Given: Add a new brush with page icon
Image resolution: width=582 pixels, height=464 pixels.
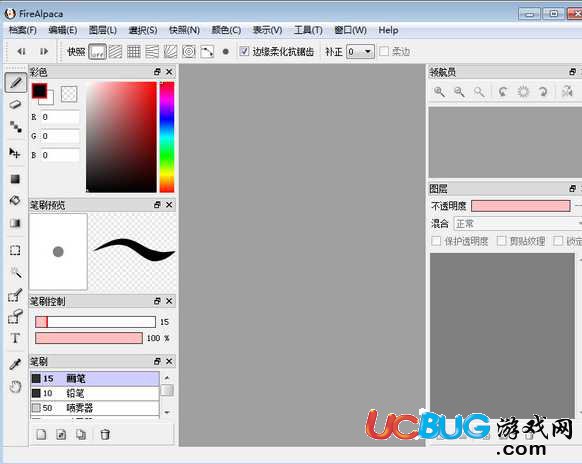Looking at the screenshot, I should click(41, 434).
